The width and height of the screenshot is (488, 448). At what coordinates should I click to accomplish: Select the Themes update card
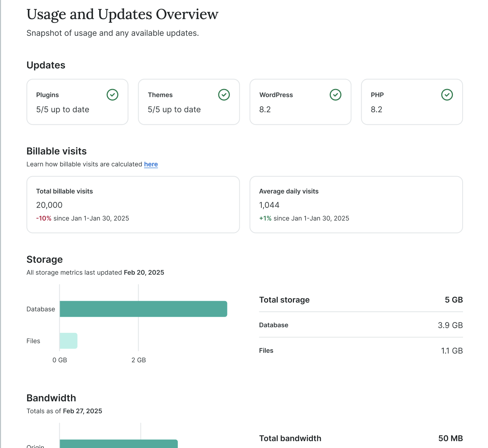pos(189,102)
